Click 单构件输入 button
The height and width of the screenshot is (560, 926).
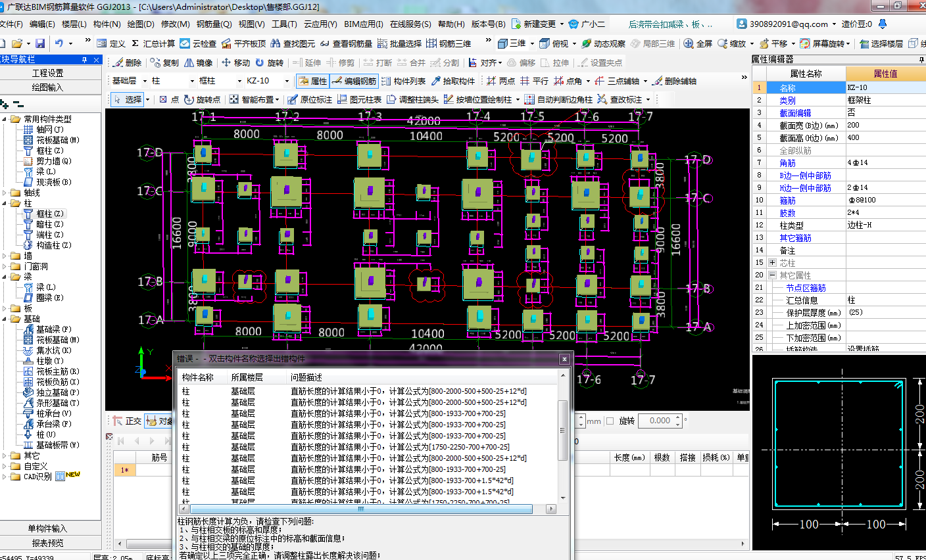click(x=48, y=528)
